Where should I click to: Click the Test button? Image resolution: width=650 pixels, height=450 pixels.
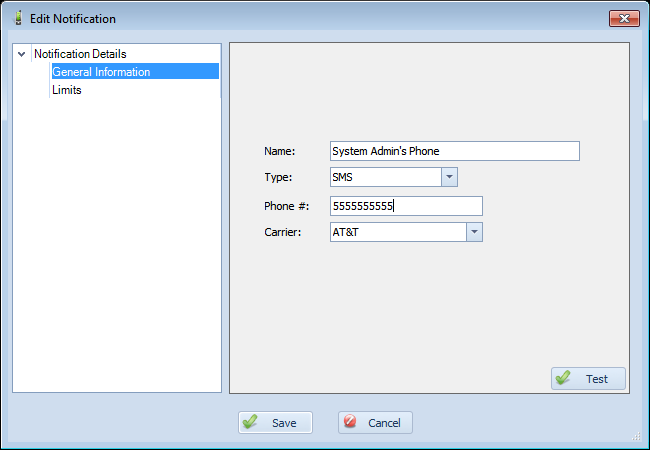588,378
